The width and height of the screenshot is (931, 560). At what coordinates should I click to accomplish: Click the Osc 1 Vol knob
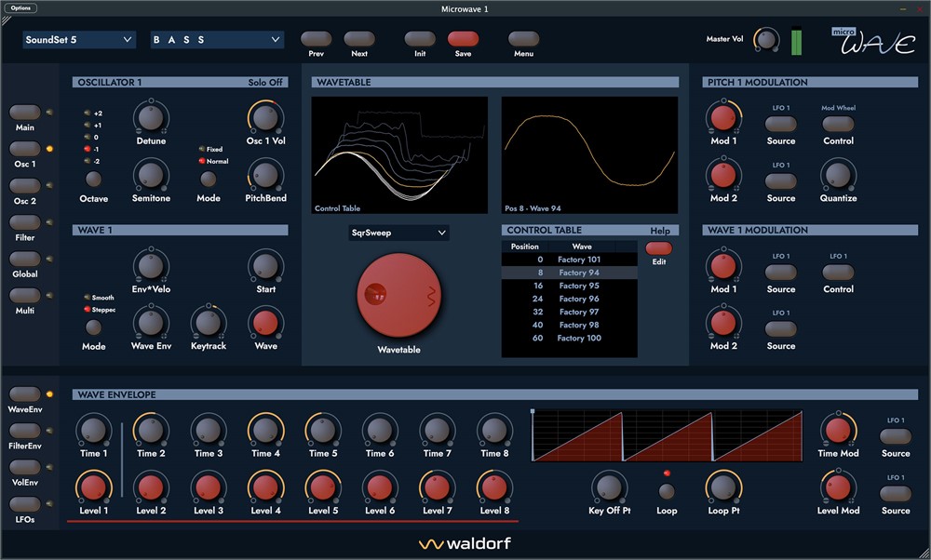click(x=265, y=117)
